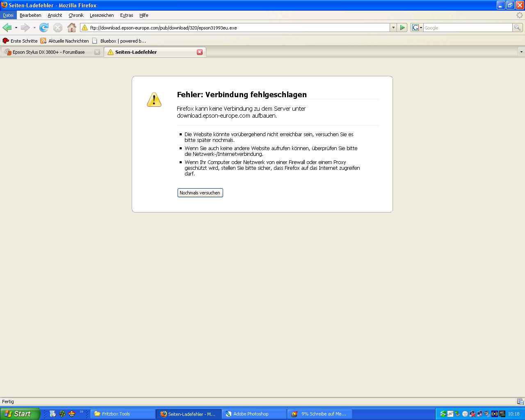Image resolution: width=525 pixels, height=420 pixels.
Task: Click the third quick launch icon
Action: pos(72,414)
